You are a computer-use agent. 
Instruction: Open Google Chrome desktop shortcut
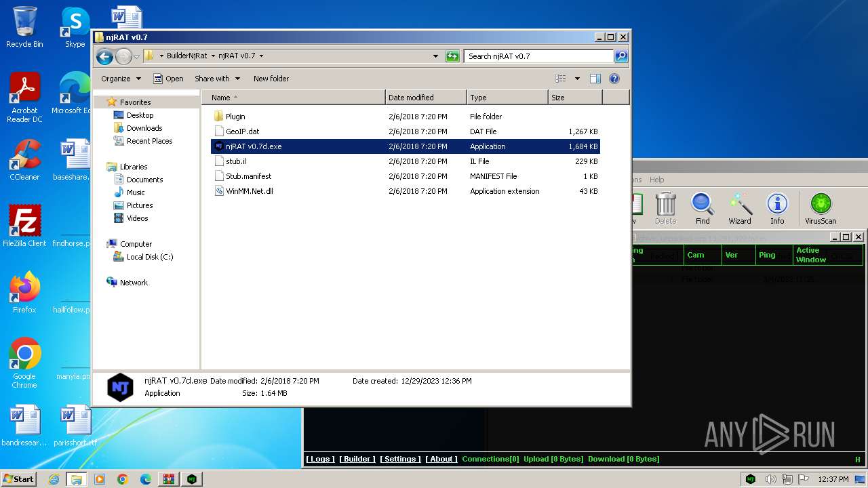(24, 363)
